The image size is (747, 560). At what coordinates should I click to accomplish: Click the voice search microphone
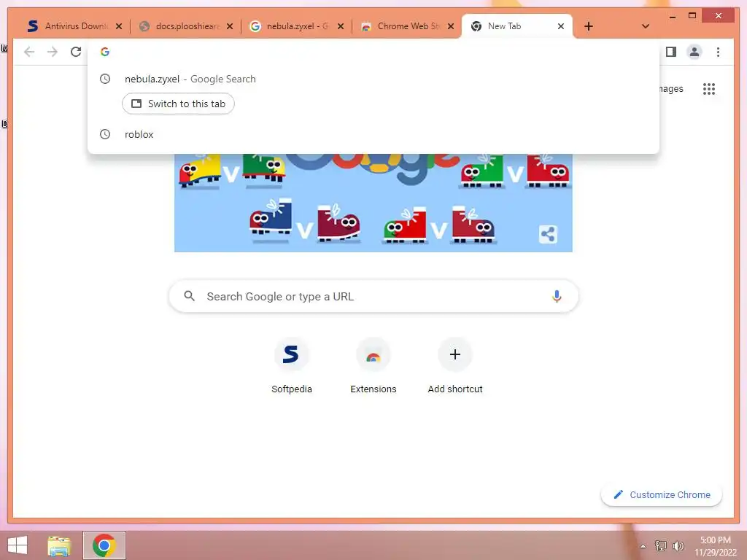[x=557, y=296]
